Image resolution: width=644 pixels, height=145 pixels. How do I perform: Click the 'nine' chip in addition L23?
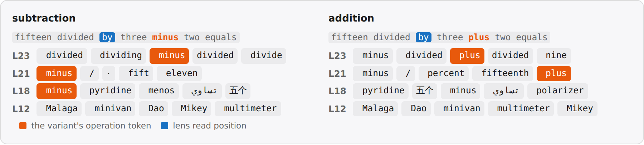tap(554, 56)
